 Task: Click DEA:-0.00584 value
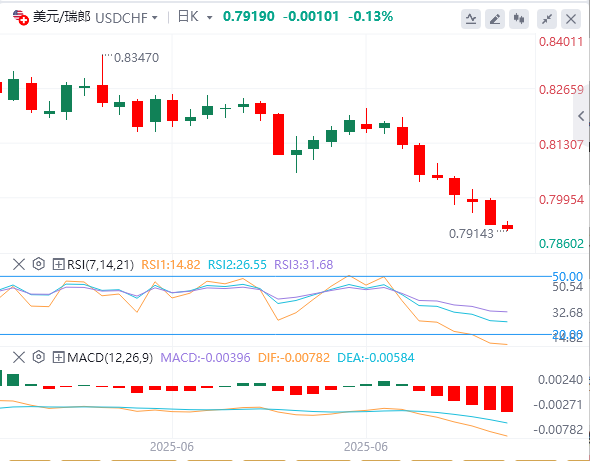point(376,358)
